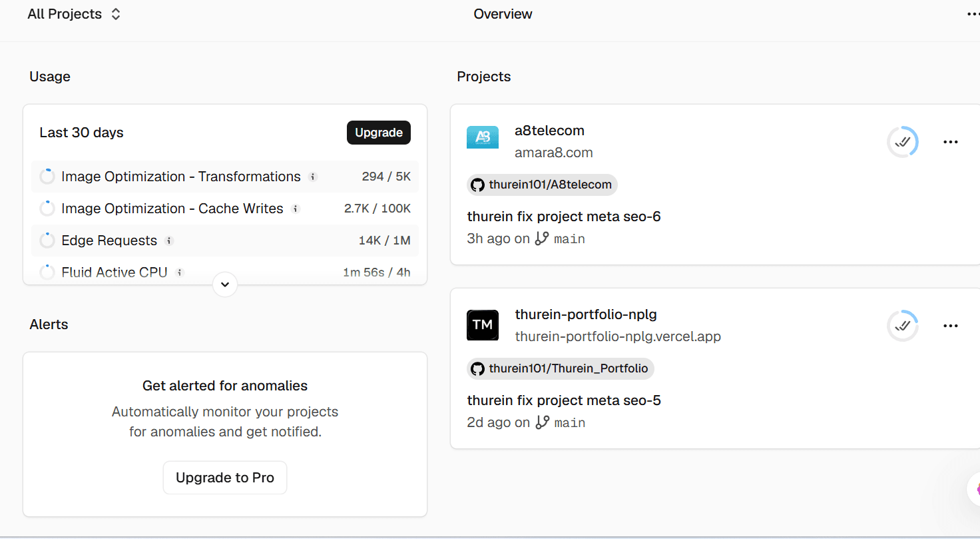This screenshot has width=980, height=539.
Task: Expand the usage list with chevron
Action: [x=225, y=284]
